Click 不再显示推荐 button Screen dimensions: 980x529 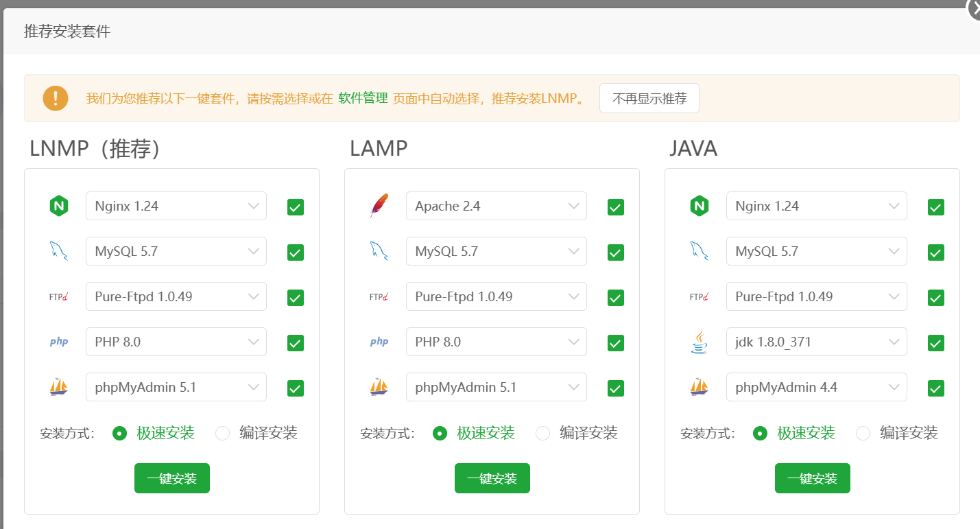[649, 98]
